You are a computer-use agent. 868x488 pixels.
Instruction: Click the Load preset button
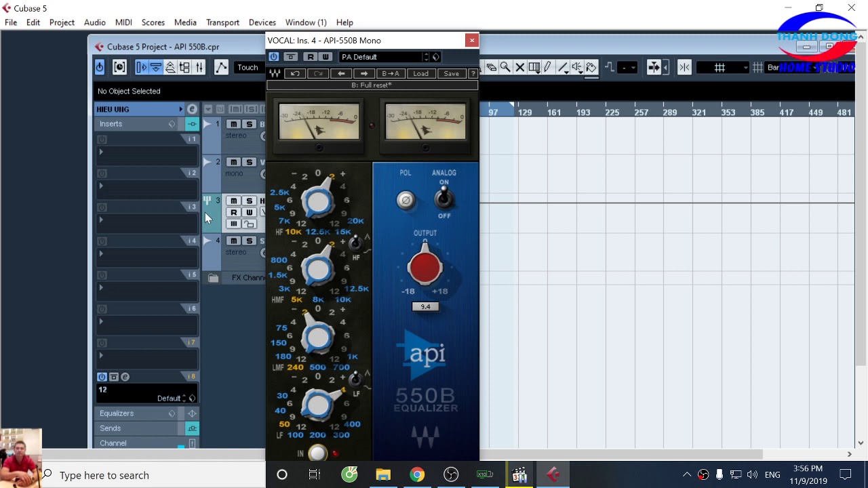pos(421,73)
